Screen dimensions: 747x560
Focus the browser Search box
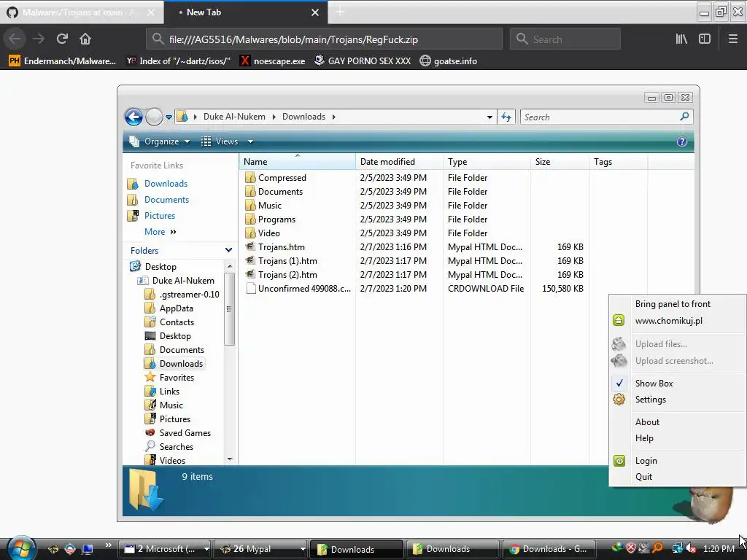click(565, 39)
